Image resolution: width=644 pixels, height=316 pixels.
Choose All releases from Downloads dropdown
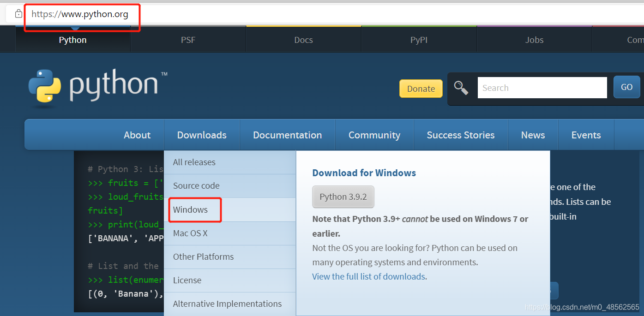point(230,162)
